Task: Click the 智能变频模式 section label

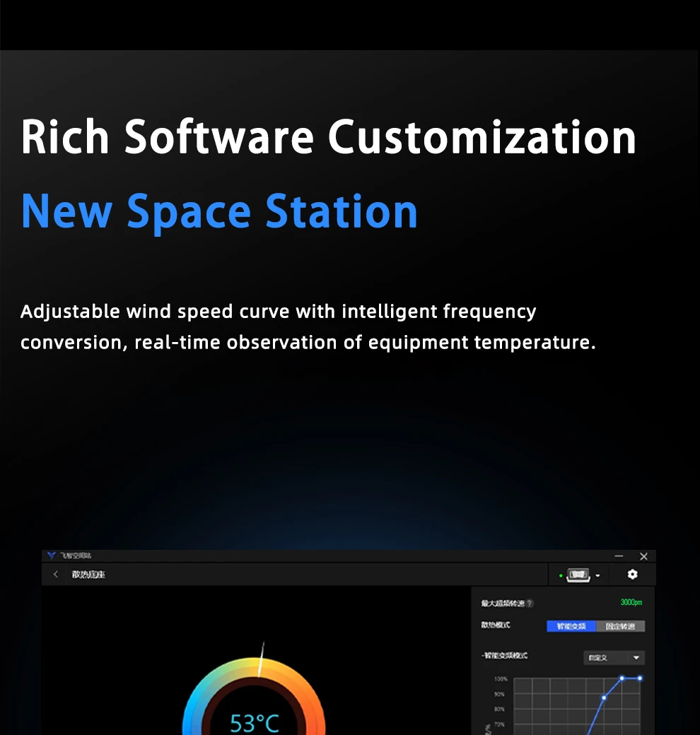Action: pos(504,655)
